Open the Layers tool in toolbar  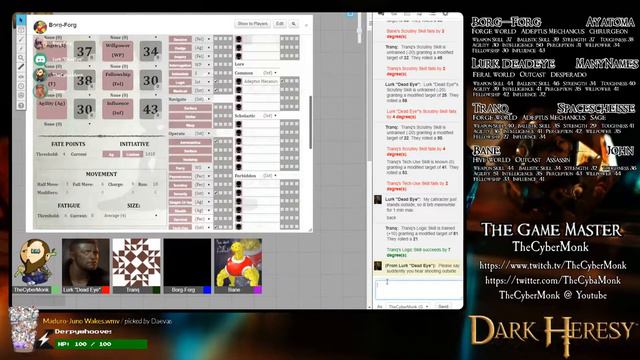click(20, 30)
